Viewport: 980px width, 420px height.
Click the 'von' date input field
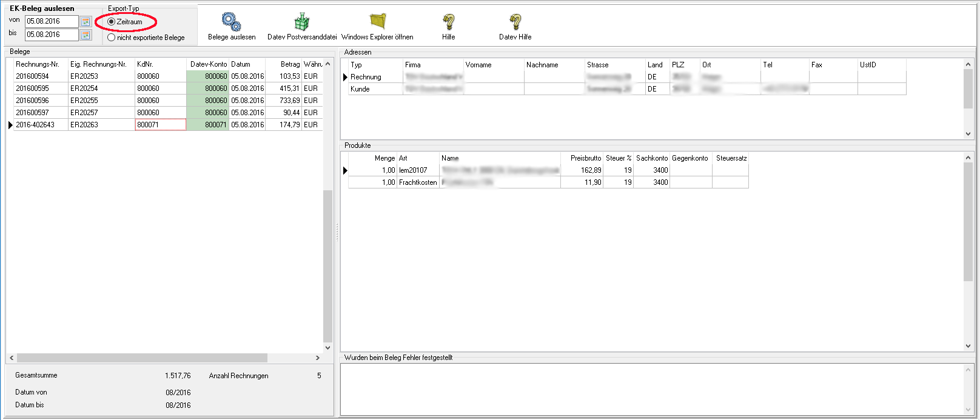click(51, 21)
